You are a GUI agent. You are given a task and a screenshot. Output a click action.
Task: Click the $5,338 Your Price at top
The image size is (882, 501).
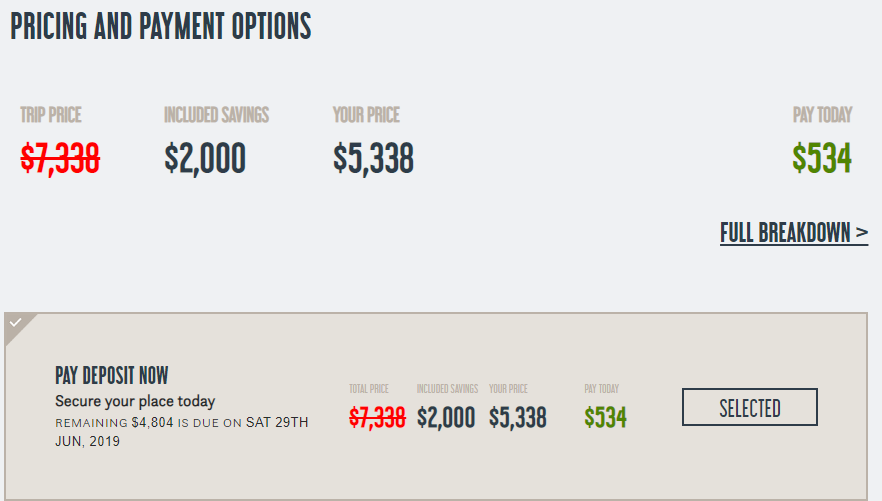(x=373, y=159)
